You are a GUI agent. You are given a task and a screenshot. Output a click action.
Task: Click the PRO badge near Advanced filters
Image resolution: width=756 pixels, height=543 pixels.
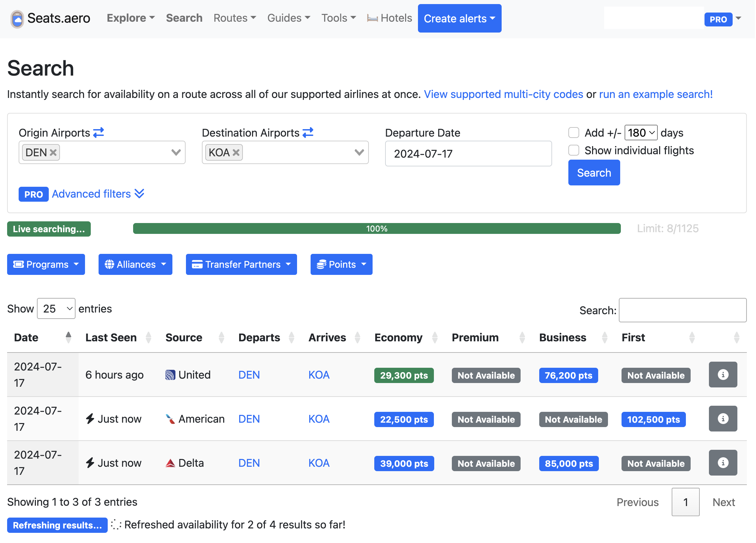pos(34,194)
